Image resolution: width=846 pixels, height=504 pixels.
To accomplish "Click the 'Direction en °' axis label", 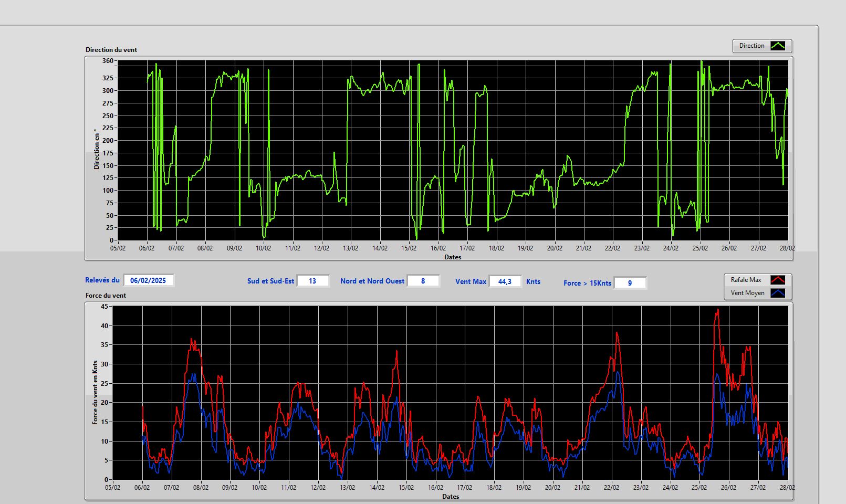I will pyautogui.click(x=96, y=149).
